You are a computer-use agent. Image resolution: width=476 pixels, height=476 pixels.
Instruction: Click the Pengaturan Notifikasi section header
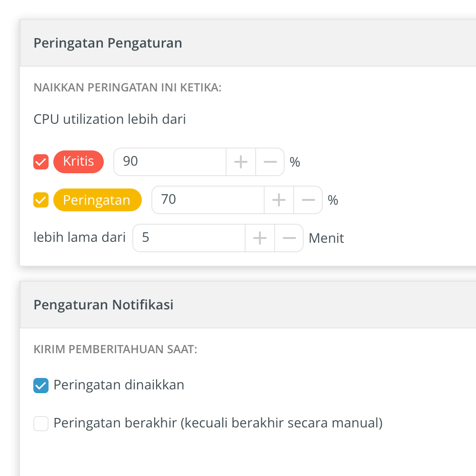coord(104,305)
